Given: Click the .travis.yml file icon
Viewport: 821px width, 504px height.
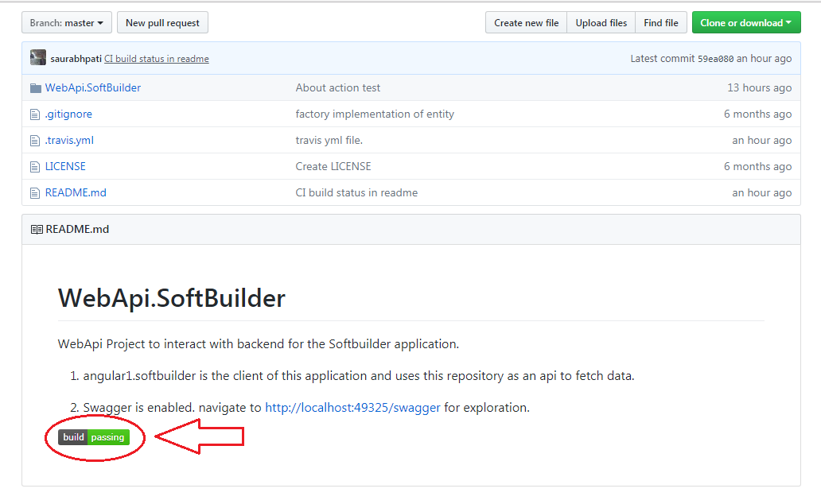Looking at the screenshot, I should tap(35, 141).
